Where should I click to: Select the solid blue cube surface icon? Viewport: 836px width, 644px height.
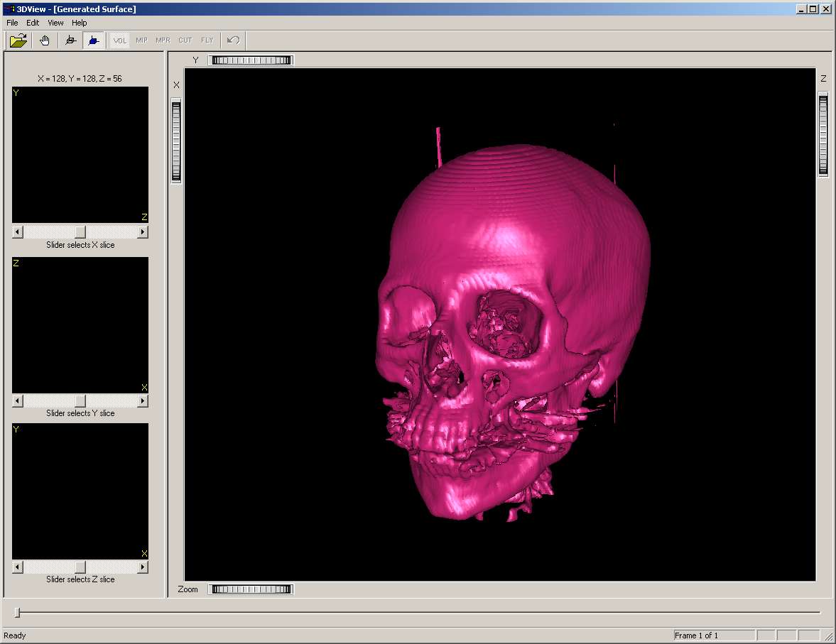[93, 40]
